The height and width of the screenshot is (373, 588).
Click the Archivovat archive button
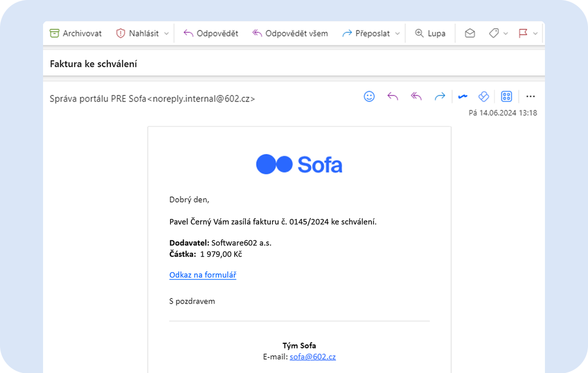tap(76, 33)
